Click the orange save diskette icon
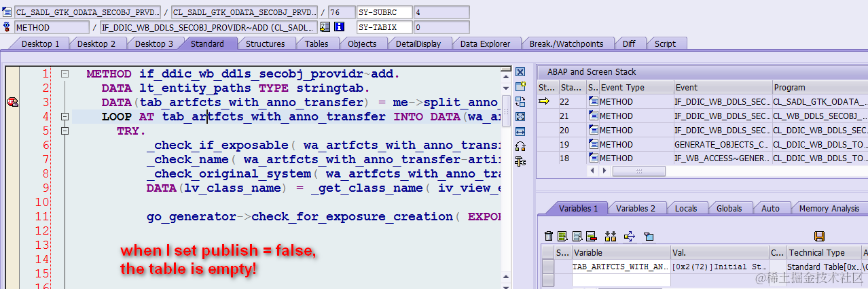Screen dimensions: 868x289 [x=819, y=236]
